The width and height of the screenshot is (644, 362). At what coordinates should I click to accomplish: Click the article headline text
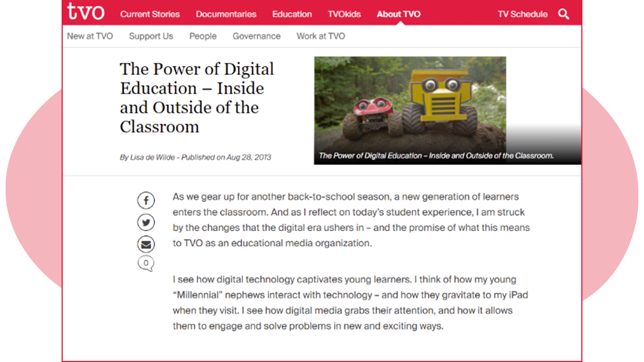[197, 98]
